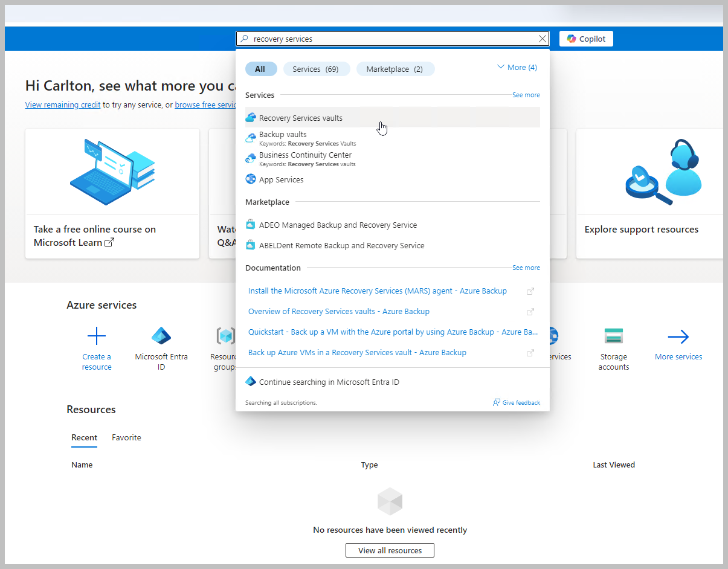Open Microsoft Entra ID service icon
Viewport: 728px width, 569px height.
(x=161, y=336)
